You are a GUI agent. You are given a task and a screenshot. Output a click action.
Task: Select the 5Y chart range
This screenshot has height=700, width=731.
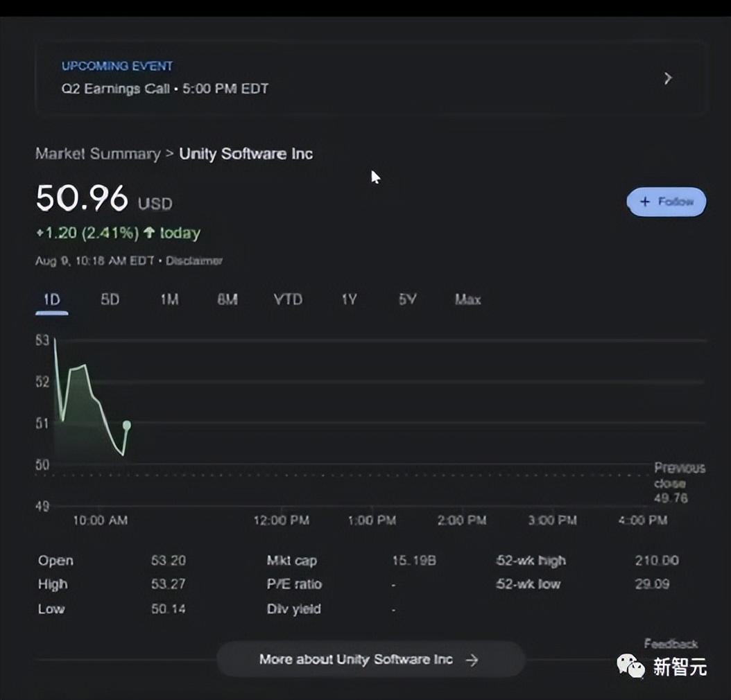coord(407,299)
